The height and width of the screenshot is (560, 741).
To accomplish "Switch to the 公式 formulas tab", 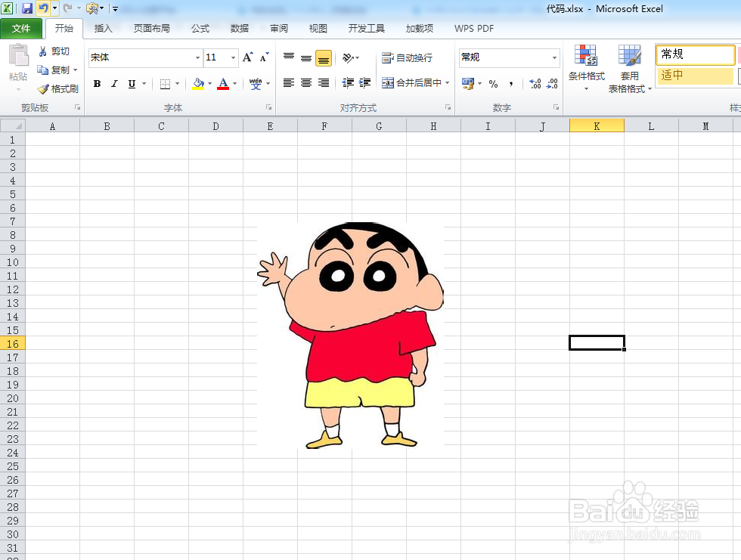I will [x=200, y=28].
